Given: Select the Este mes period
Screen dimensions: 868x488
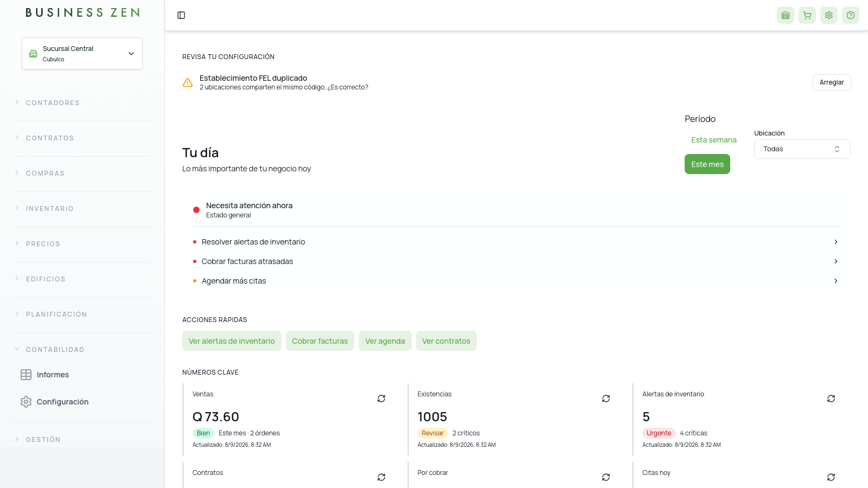Looking at the screenshot, I should [707, 164].
